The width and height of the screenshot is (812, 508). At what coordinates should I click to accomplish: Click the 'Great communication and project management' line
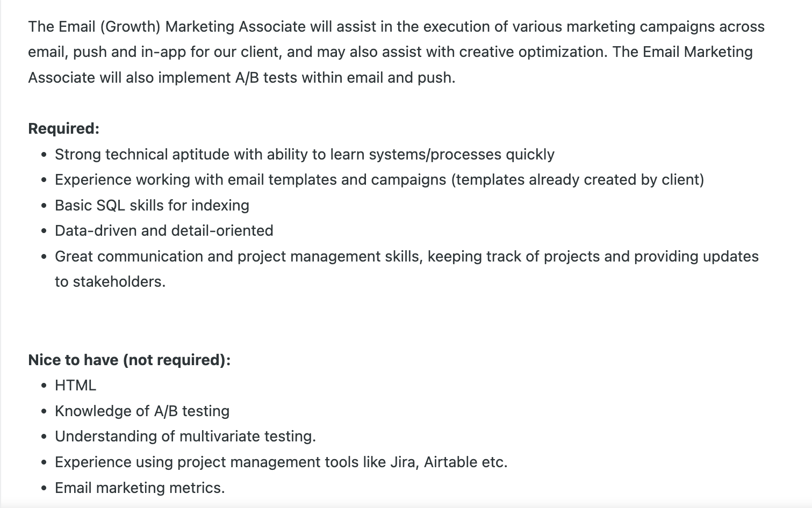pos(407,257)
